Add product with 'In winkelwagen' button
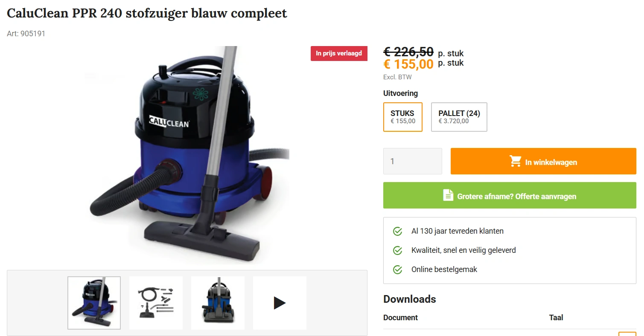Viewport: 644px width, 336px height. pos(543,161)
